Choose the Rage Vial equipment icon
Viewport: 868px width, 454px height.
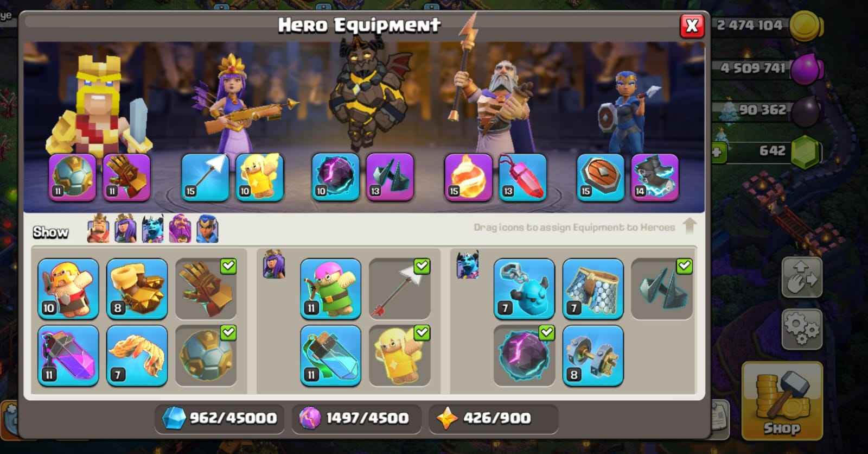(x=68, y=356)
